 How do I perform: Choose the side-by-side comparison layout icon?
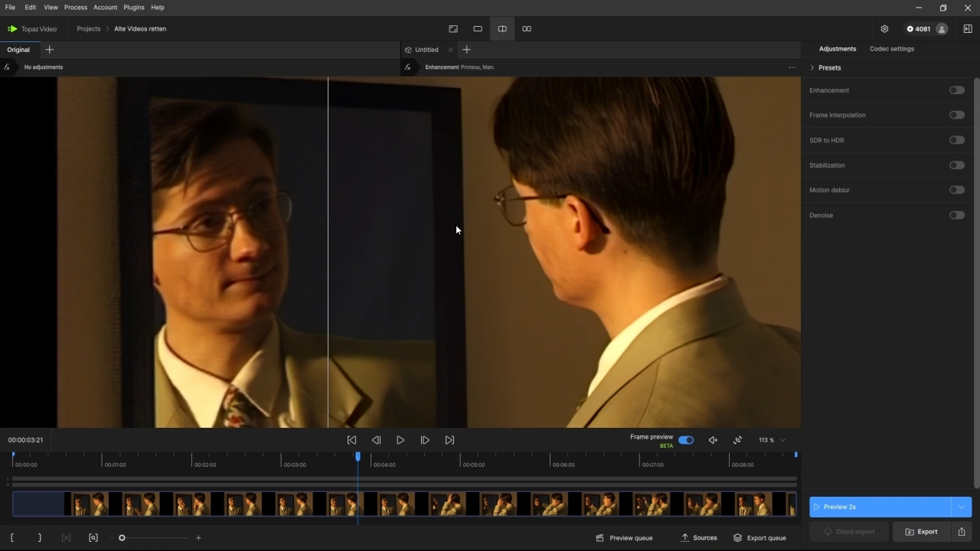(527, 29)
